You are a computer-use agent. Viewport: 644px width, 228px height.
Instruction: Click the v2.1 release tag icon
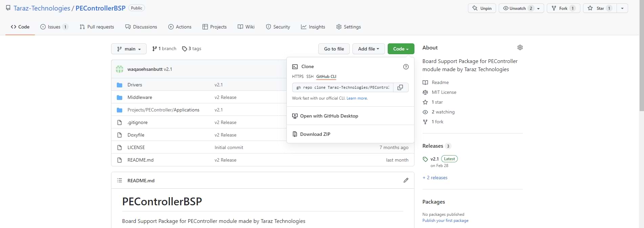click(425, 159)
